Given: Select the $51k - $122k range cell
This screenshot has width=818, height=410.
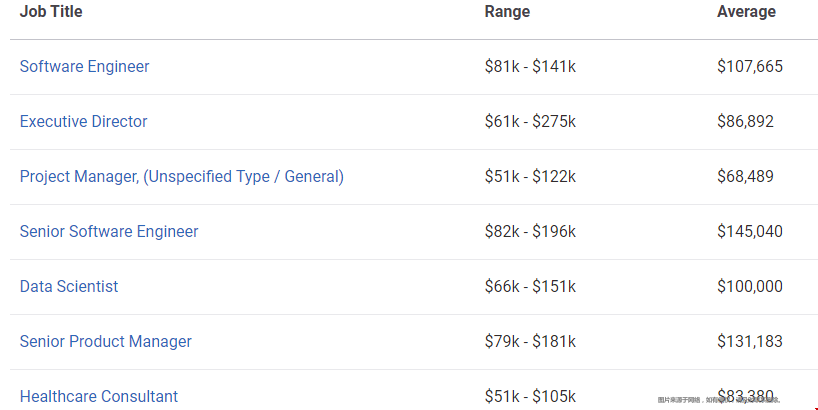Looking at the screenshot, I should pos(530,176).
